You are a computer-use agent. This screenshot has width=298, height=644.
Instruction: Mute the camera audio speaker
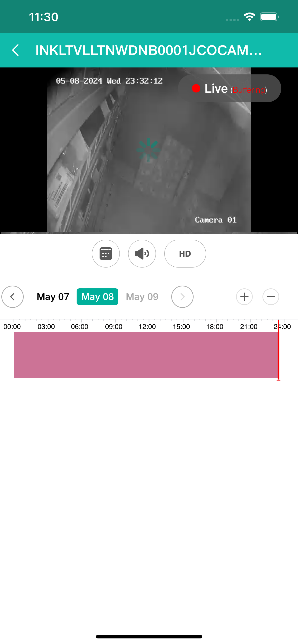142,254
